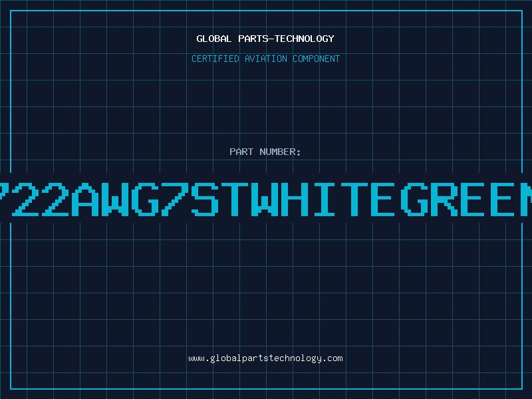The width and height of the screenshot is (532, 399).
Task: Click the hyphen joining PARTS and TECHNOLOGY
Action: 271,39
